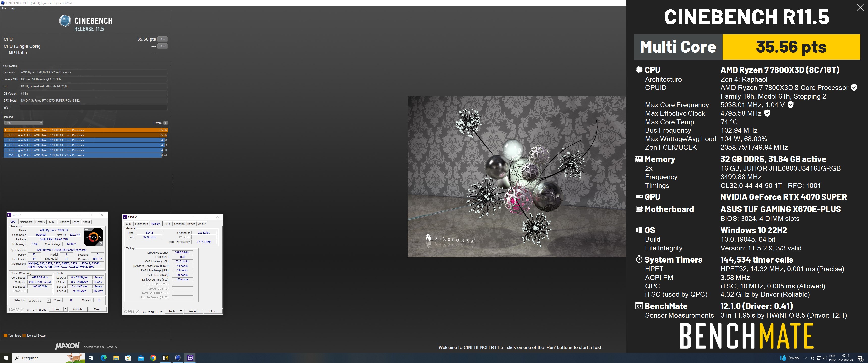Click the POR PTB2 language indicator

tap(832, 358)
